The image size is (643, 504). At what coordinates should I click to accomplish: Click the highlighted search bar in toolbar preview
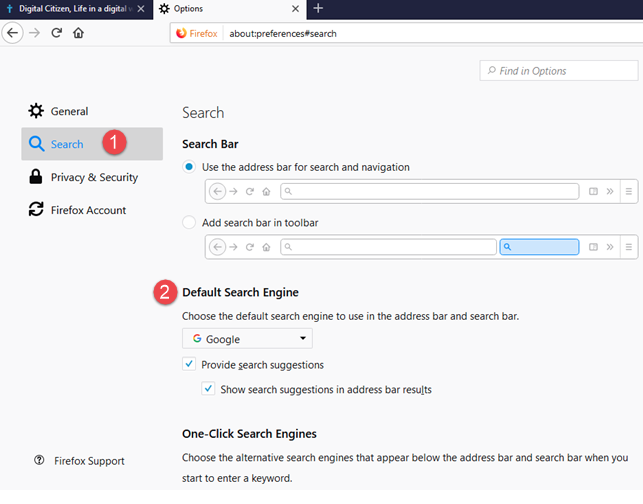point(539,247)
